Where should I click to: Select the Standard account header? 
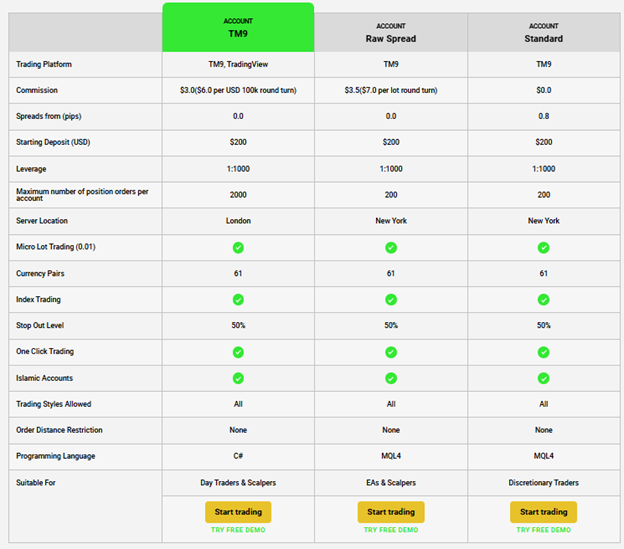click(x=543, y=33)
